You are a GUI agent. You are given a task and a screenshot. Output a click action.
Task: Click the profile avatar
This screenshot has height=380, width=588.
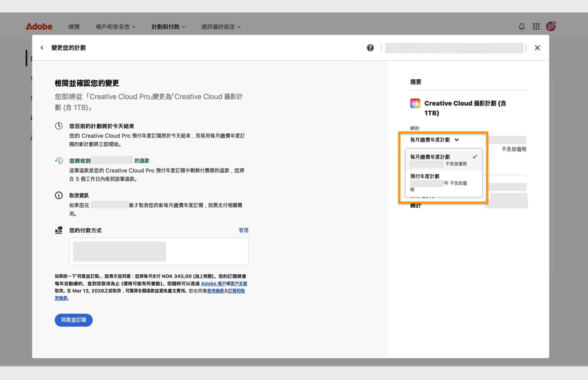point(550,26)
